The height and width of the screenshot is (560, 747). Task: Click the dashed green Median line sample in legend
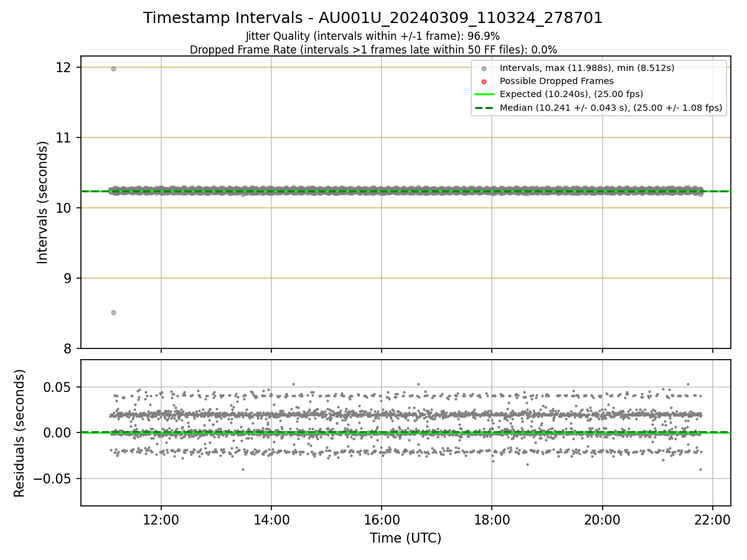point(484,108)
